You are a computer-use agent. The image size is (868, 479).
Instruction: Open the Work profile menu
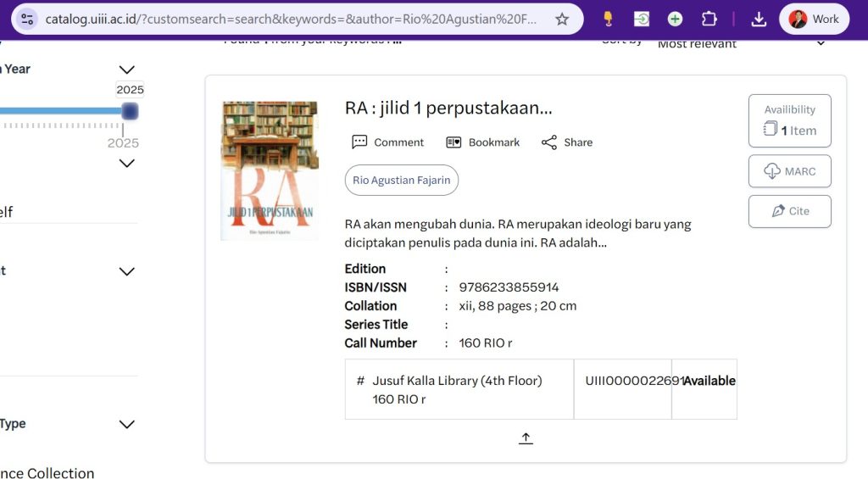click(x=814, y=19)
